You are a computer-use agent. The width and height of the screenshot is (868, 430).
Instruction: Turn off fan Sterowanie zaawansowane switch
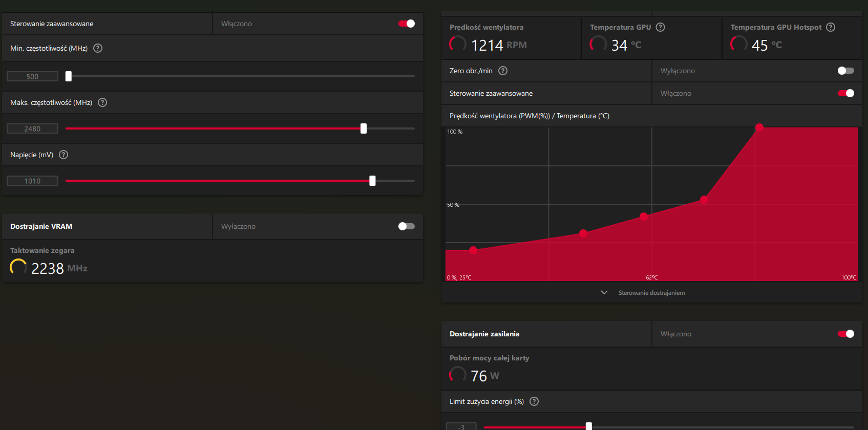[846, 93]
